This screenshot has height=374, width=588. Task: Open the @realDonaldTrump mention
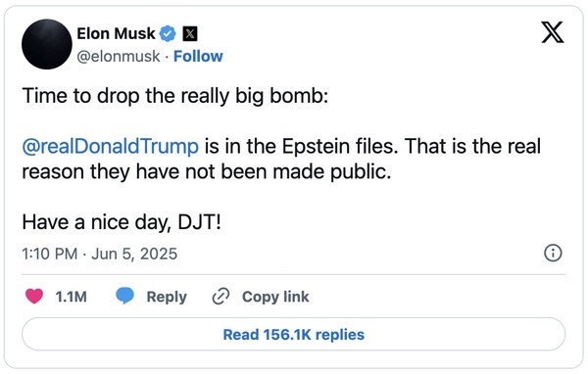pyautogui.click(x=110, y=146)
